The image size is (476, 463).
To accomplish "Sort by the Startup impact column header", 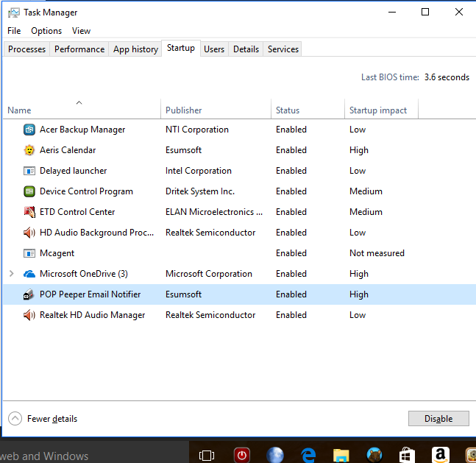I will pos(381,109).
